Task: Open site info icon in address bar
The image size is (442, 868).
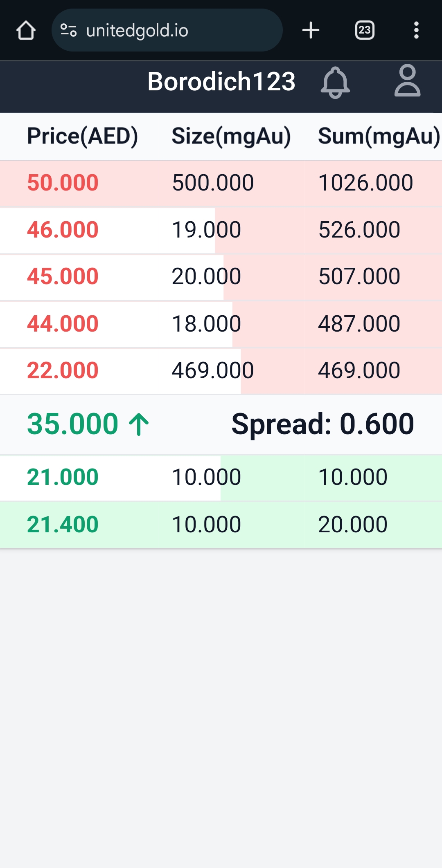Action: tap(68, 30)
